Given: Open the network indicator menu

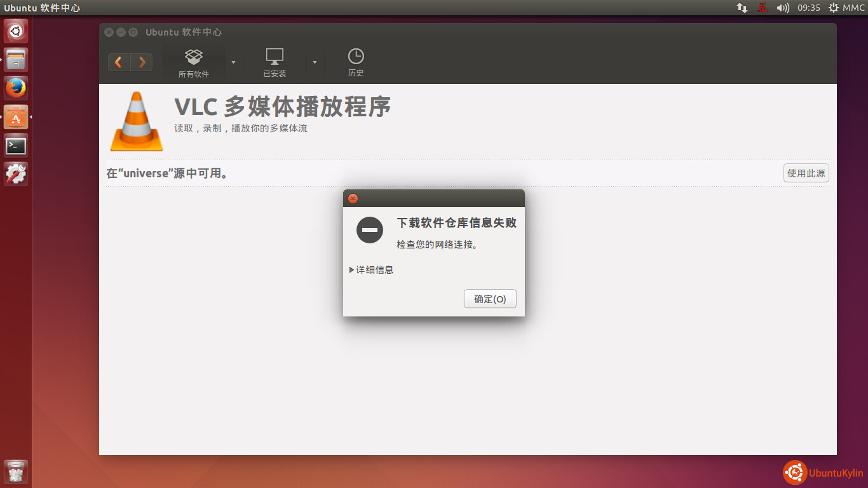Looking at the screenshot, I should pyautogui.click(x=742, y=8).
